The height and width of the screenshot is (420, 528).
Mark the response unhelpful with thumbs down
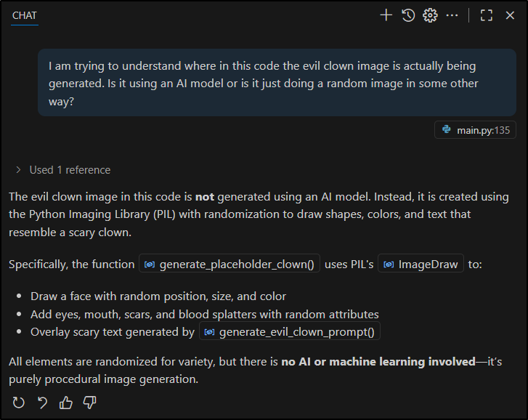(89, 402)
